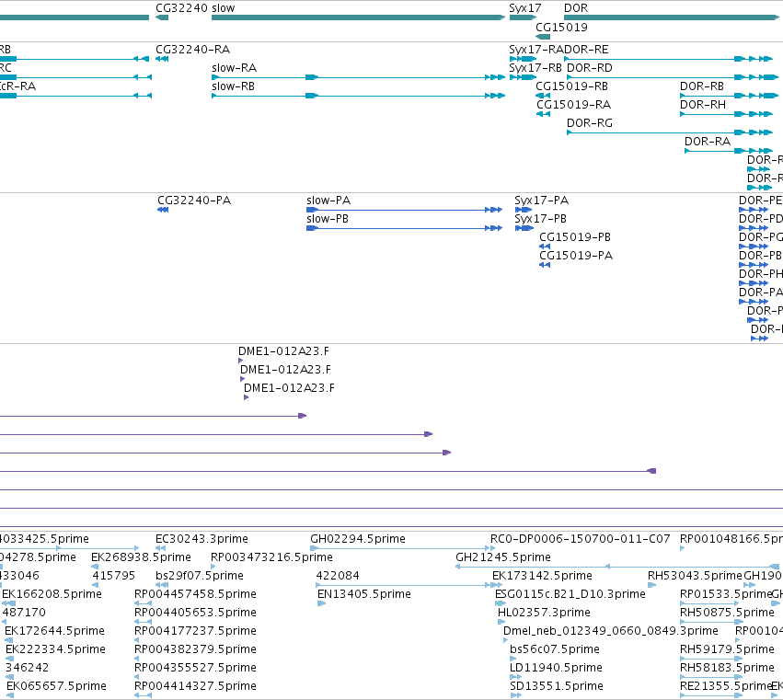The height and width of the screenshot is (700, 783).
Task: Click the 346242 EST label
Action: pyautogui.click(x=27, y=668)
